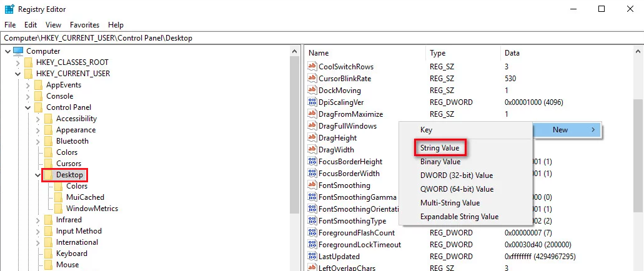
Task: Click the HKEY_CURRENT_USER folder icon
Action: [x=28, y=74]
